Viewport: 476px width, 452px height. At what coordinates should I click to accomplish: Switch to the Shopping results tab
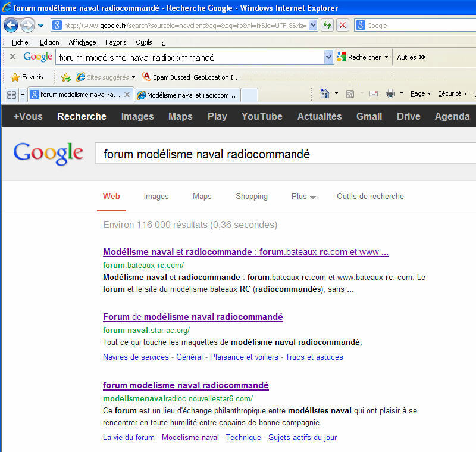(x=252, y=197)
